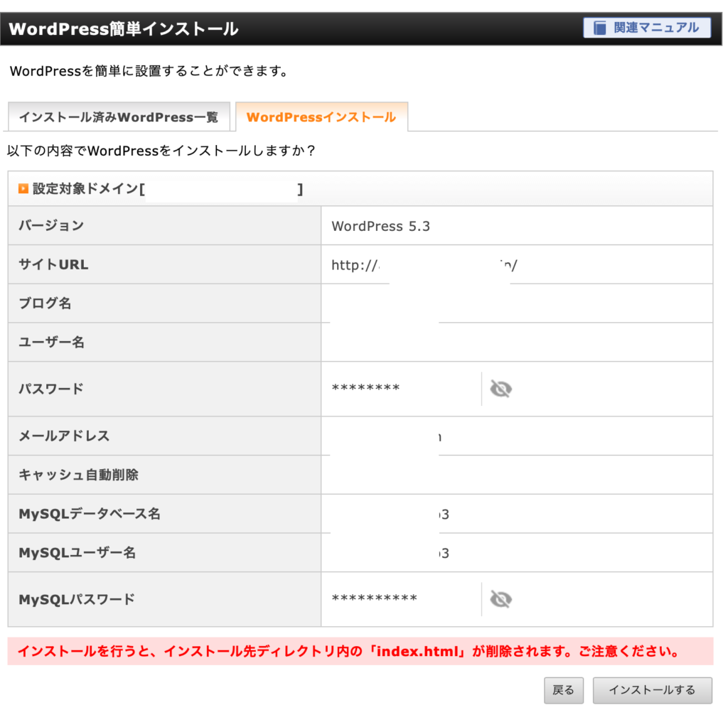Screen dimensions: 728x710
Task: Click the サイトURL http:// value
Action: [424, 265]
